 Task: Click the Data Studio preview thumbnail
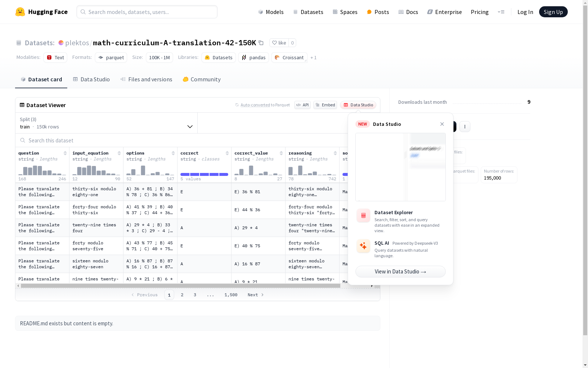pos(401,167)
